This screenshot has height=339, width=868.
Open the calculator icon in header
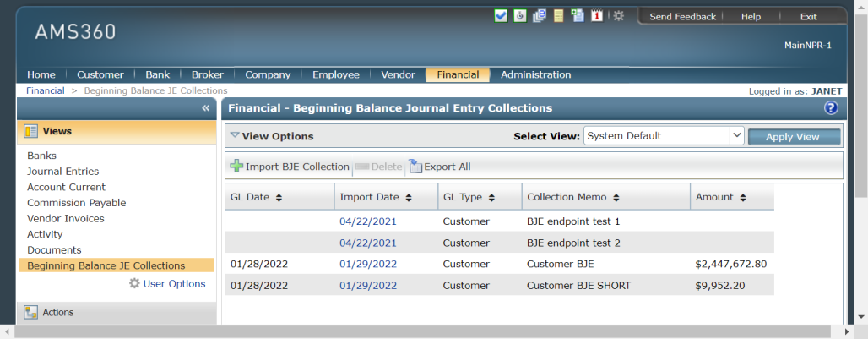pyautogui.click(x=559, y=16)
